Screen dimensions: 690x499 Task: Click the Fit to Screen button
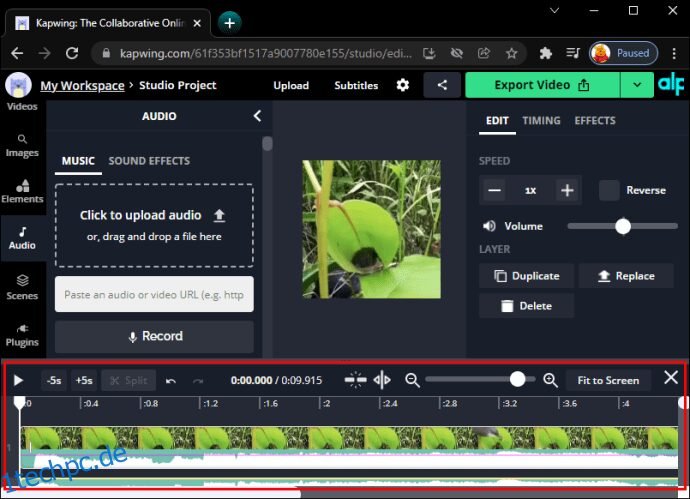(608, 380)
